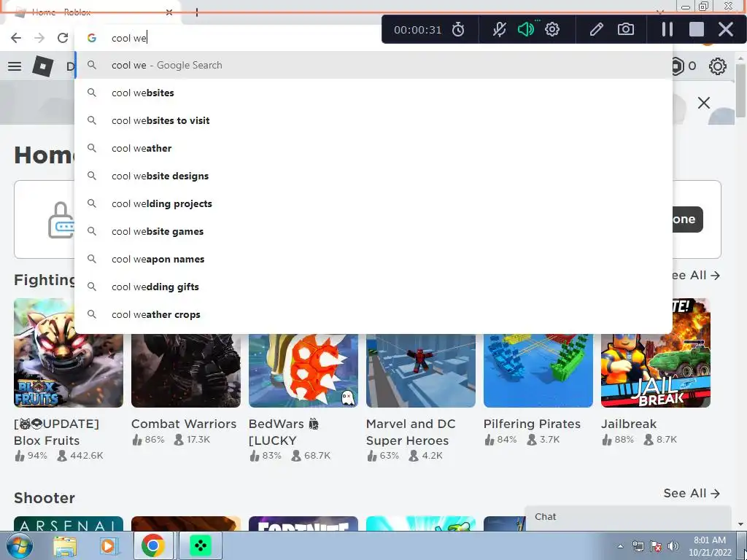Click See All for Fighting section

click(694, 275)
